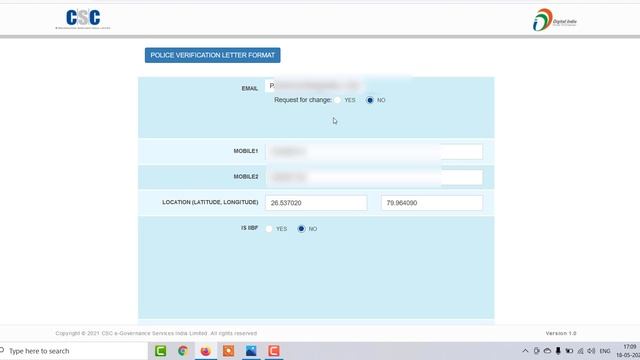Click the longitude field showing 79.964090
Viewport: 640px width, 360px height.
pos(432,203)
